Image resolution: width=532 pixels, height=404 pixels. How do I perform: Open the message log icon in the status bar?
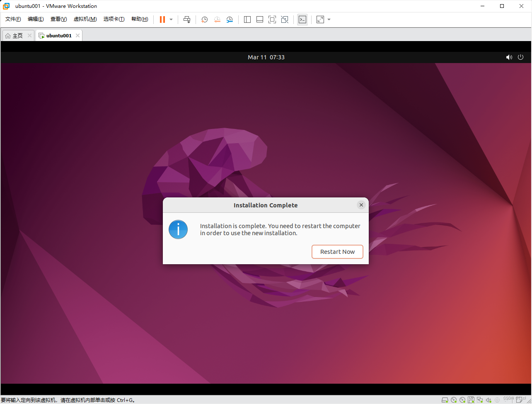[518, 400]
